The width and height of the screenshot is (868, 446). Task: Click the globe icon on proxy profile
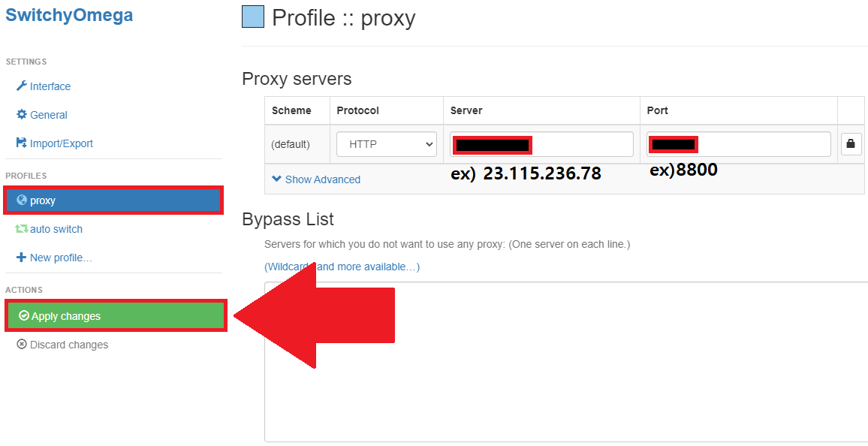coord(22,200)
